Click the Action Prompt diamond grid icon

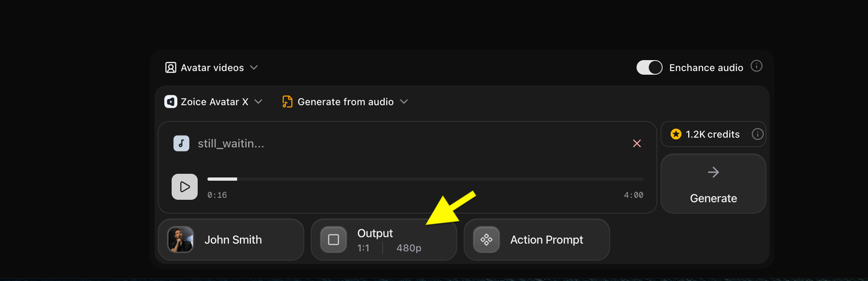coord(486,240)
